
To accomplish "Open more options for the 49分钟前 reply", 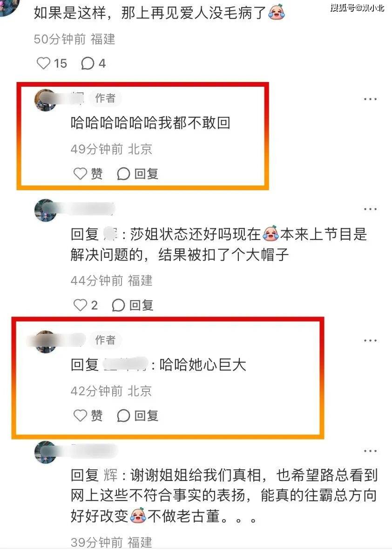I will [x=370, y=99].
